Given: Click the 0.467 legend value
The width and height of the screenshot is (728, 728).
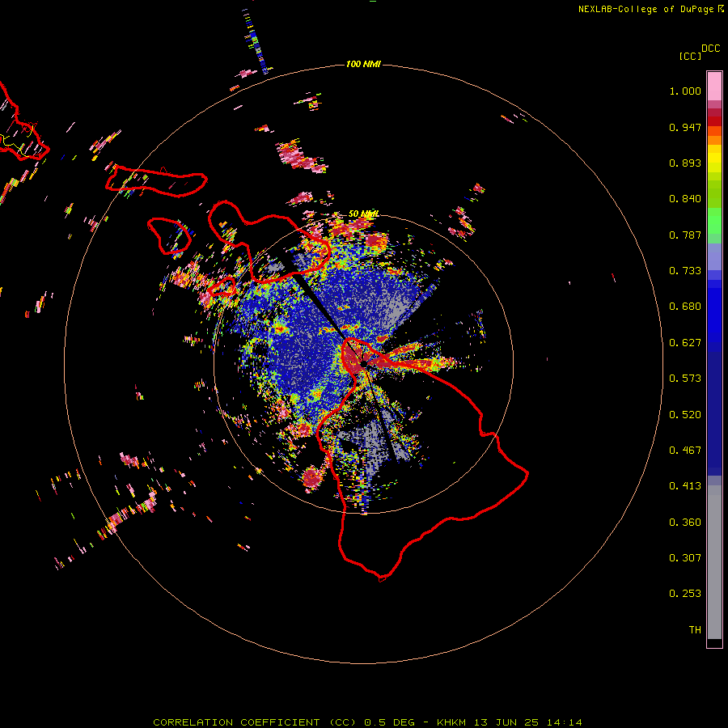Looking at the screenshot, I should [685, 451].
